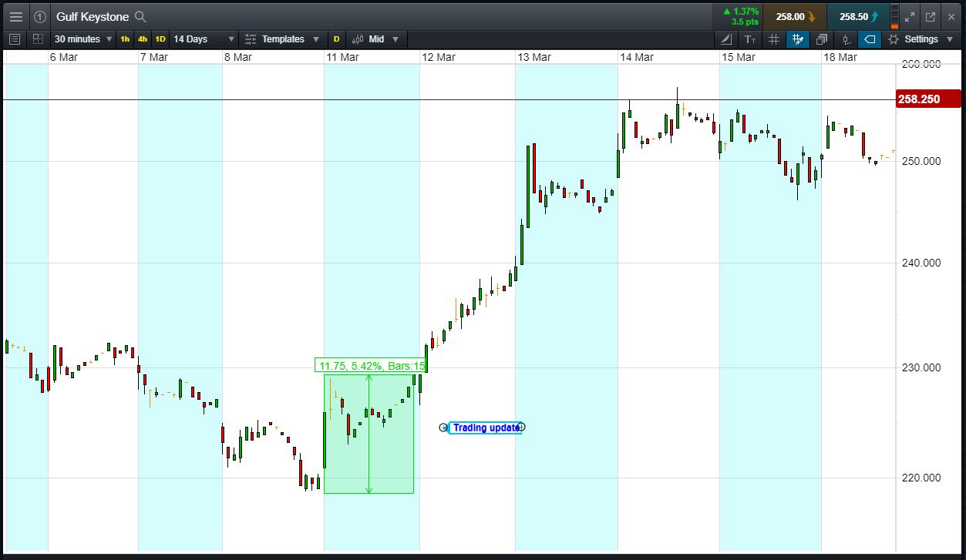Click the 12 Mar date label

pos(439,57)
